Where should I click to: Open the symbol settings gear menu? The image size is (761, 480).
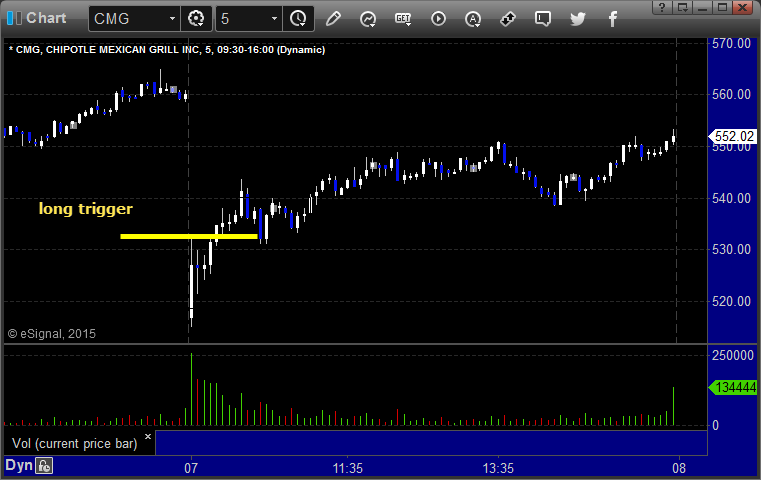coord(196,19)
